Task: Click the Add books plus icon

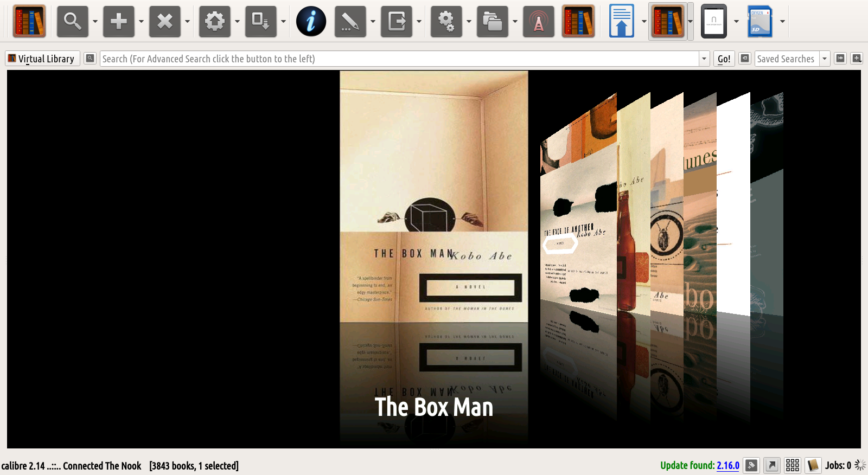Action: 119,22
